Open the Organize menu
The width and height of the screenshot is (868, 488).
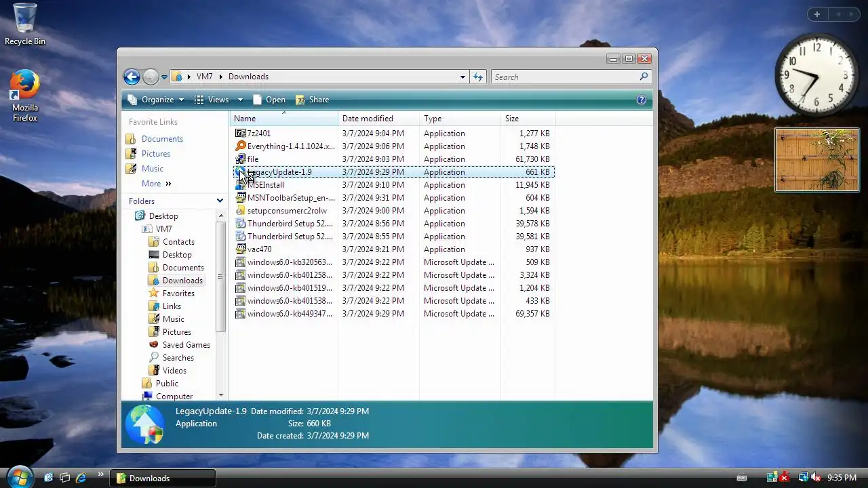[x=156, y=100]
